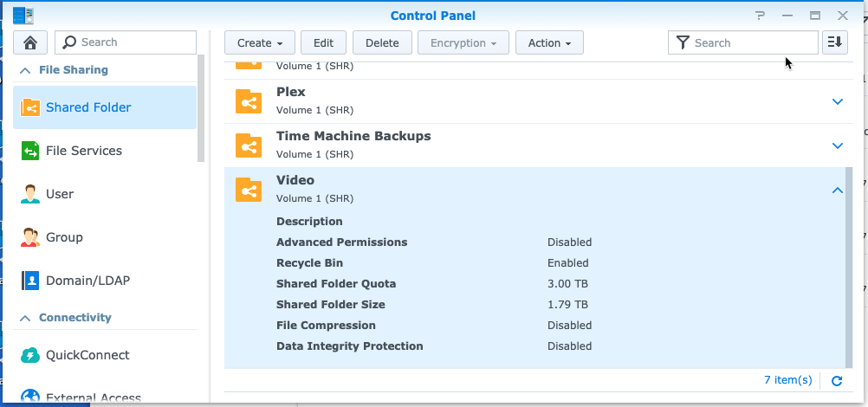Click the help question mark icon
This screenshot has width=868, height=407.
pyautogui.click(x=760, y=16)
